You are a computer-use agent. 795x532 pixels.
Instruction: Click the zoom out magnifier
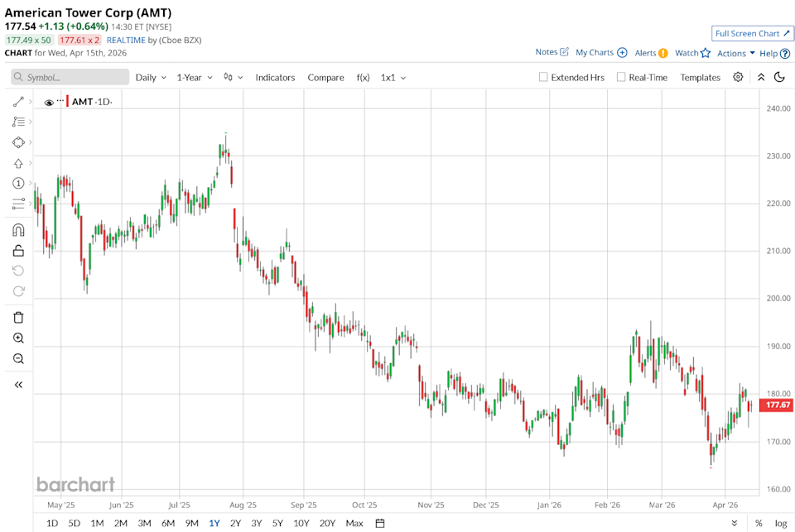point(18,358)
